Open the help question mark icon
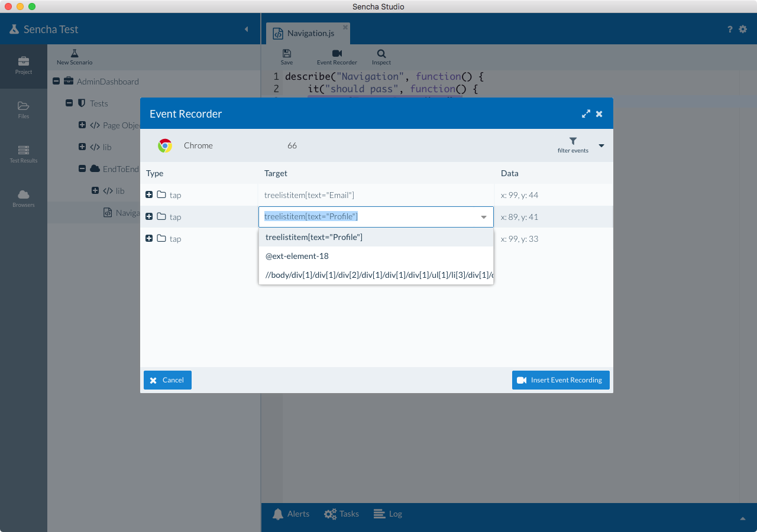The image size is (757, 532). [x=730, y=29]
